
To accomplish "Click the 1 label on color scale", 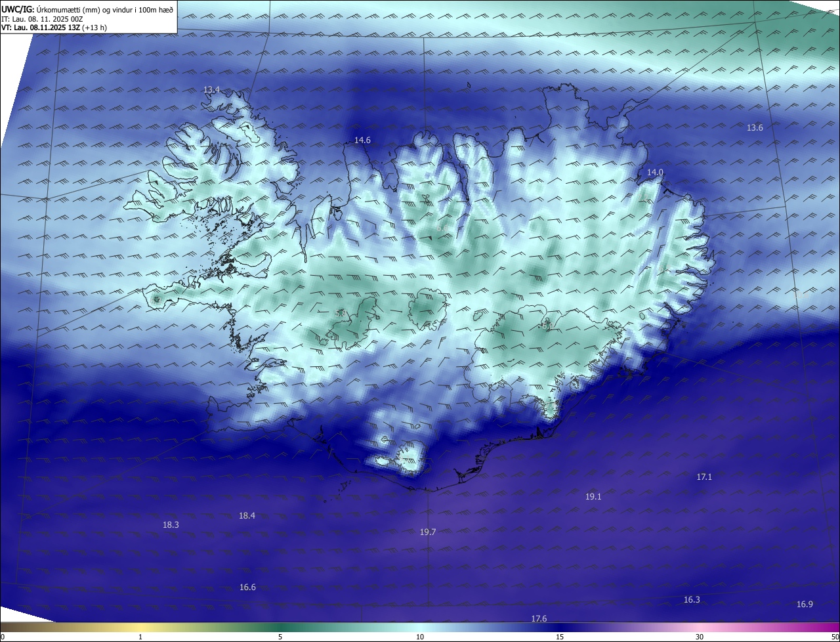I will coord(140,637).
